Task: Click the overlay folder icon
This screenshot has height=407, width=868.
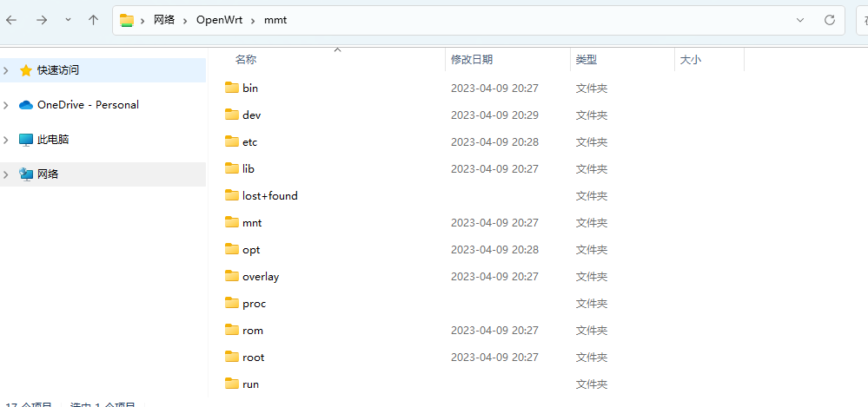Action: (232, 276)
